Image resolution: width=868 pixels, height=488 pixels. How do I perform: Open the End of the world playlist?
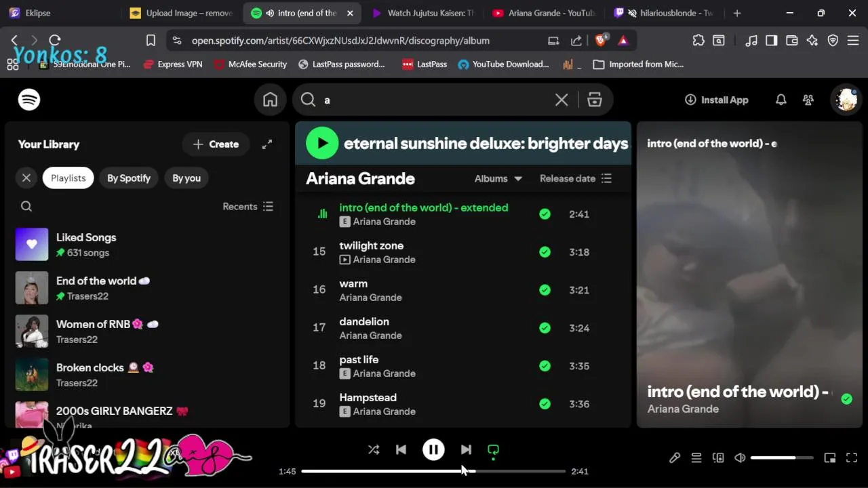(146, 288)
